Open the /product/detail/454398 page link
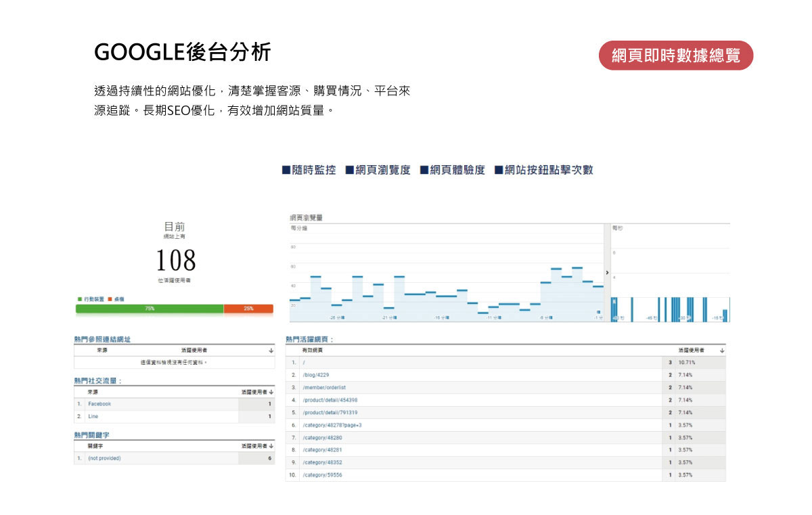The height and width of the screenshot is (515, 812). (330, 400)
